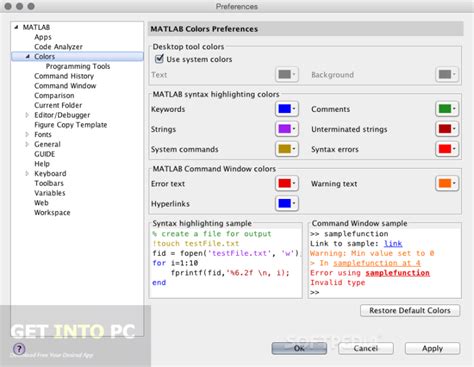Click 'MATLAB Colors Preferences' heading

pos(204,29)
